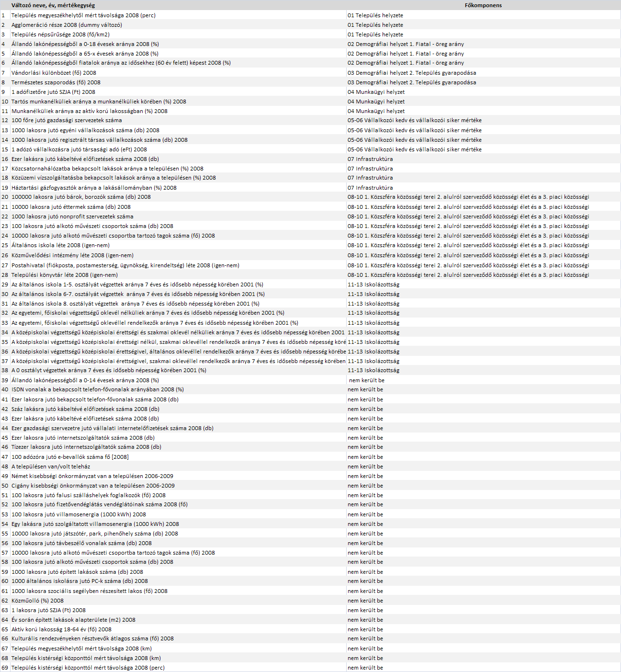Click '11-13 Iskolázottság' in row 29
Screen dimensions: 621x672
373,285
